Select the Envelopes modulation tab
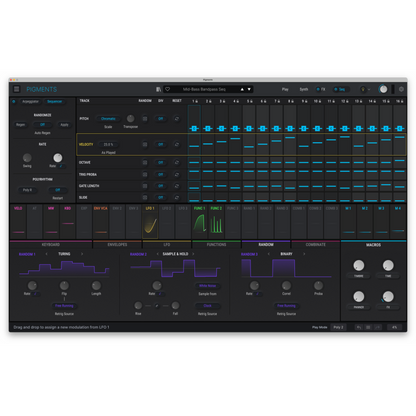The image size is (416, 416). click(x=117, y=245)
